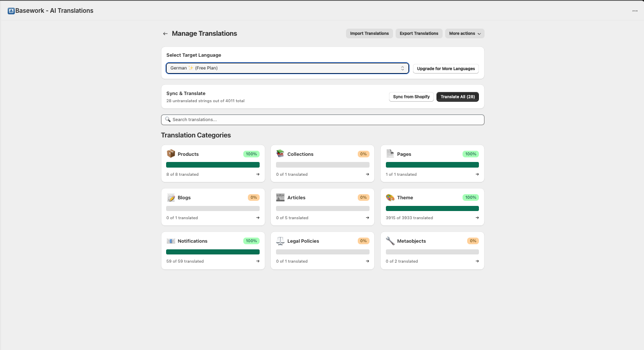Click the Articles category icon
Image resolution: width=644 pixels, height=350 pixels.
[280, 197]
